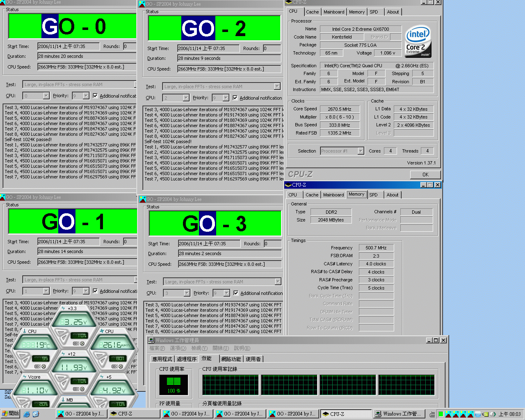The height and width of the screenshot is (420, 525).
Task: Open the Start menu button
Action: (x=11, y=414)
